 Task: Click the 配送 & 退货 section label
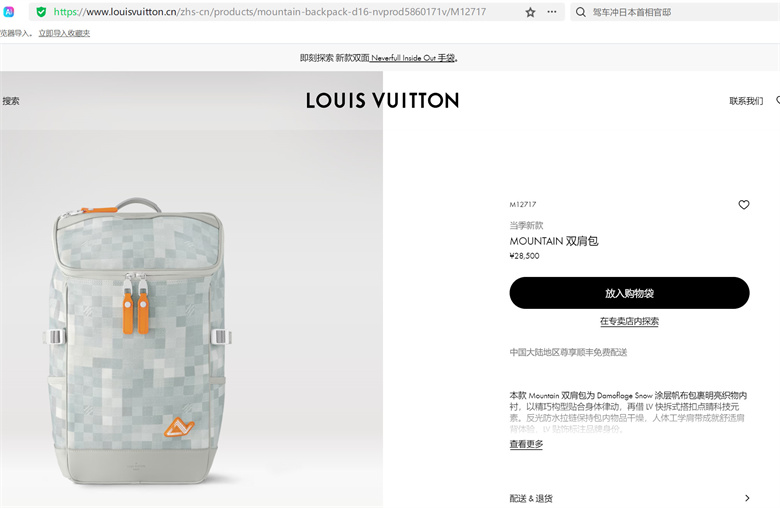click(531, 498)
